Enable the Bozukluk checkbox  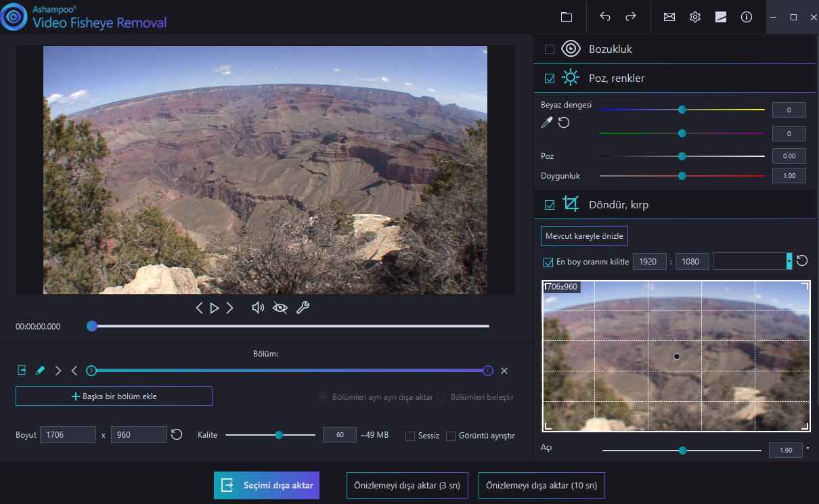coord(550,49)
